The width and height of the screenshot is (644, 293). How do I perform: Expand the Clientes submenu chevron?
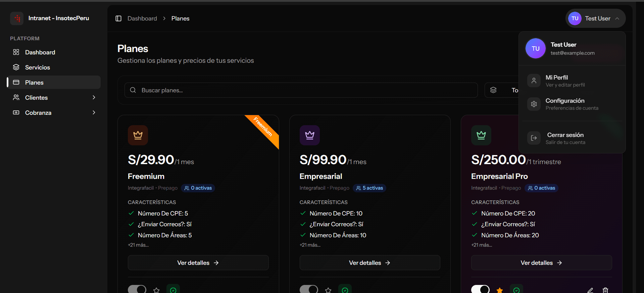pyautogui.click(x=94, y=97)
